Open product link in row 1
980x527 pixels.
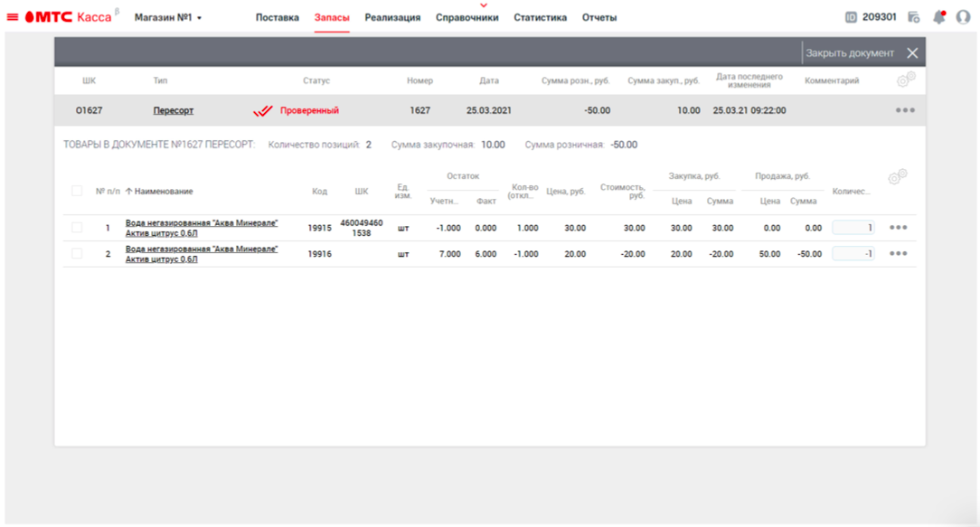202,228
